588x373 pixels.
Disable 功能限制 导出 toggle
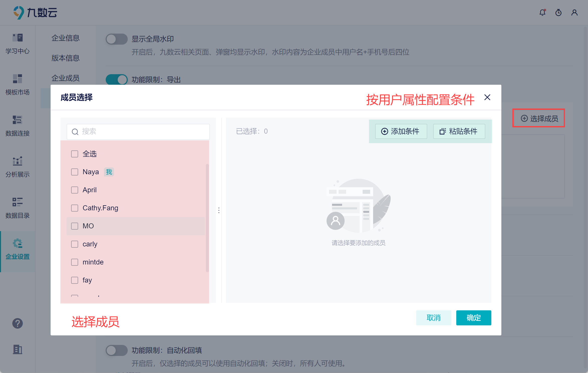(116, 80)
